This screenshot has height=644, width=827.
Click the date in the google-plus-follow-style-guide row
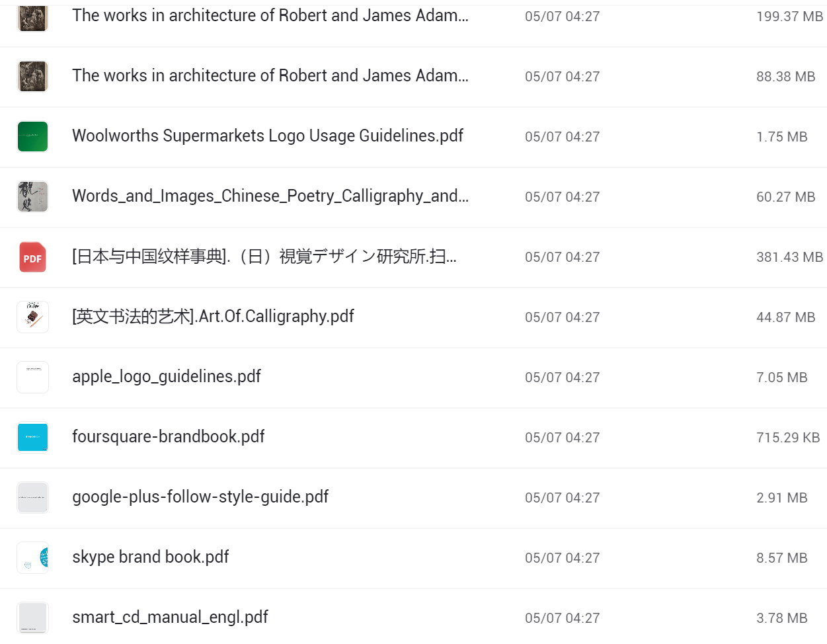[562, 498]
